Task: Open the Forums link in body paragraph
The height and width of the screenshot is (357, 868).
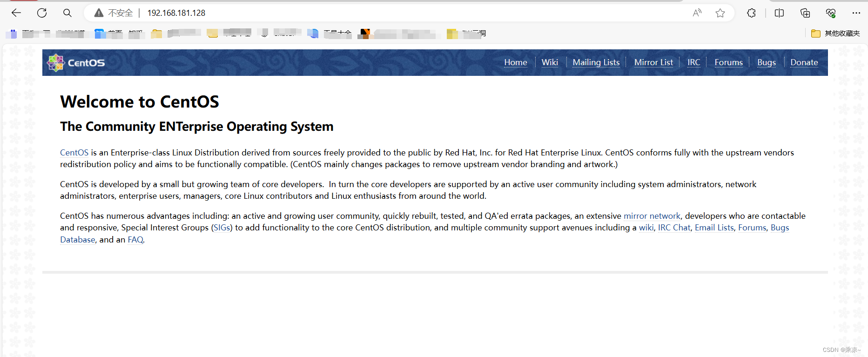Action: (752, 228)
